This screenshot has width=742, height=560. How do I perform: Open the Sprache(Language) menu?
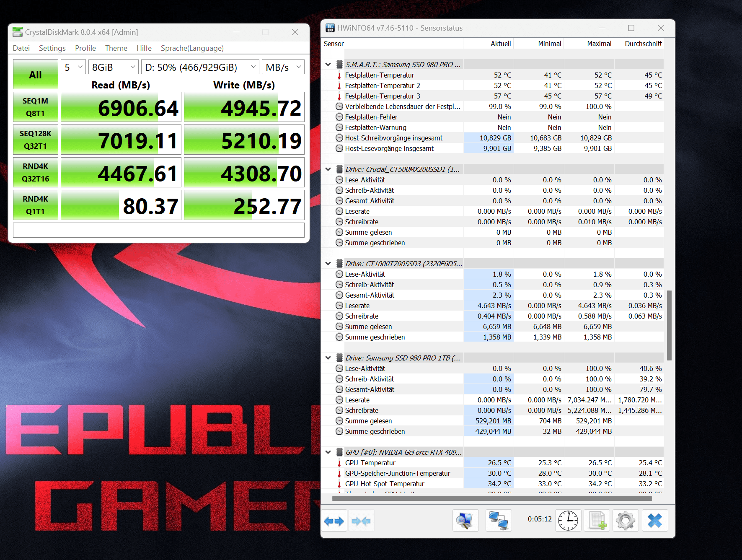pos(192,48)
